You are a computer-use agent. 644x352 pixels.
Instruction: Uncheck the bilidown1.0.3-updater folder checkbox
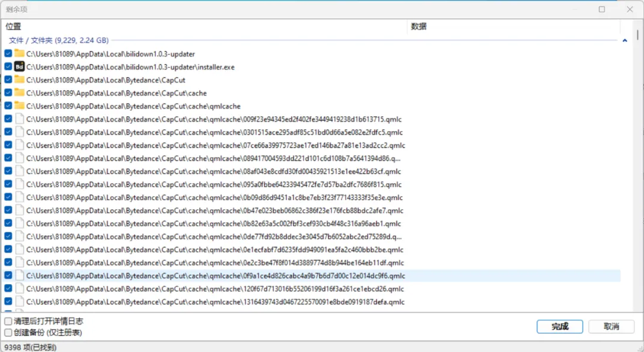(x=8, y=54)
